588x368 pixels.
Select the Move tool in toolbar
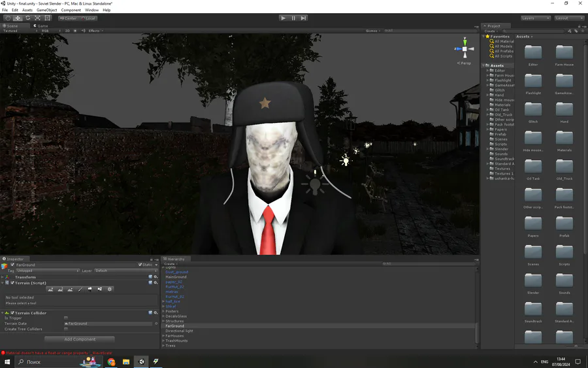(x=18, y=18)
